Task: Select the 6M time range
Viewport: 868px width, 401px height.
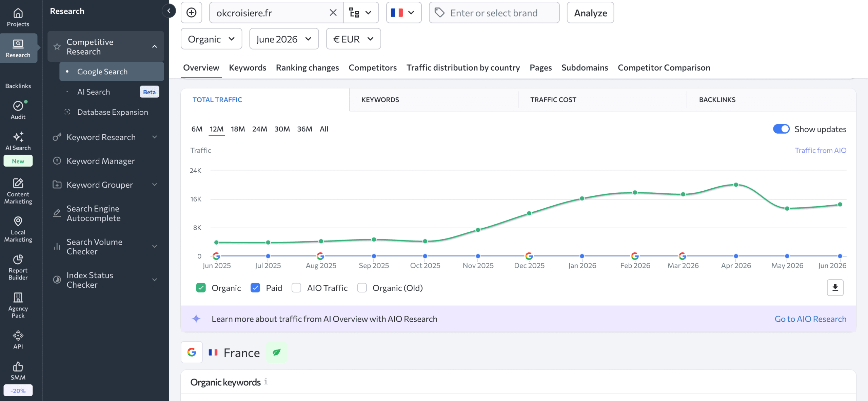Action: (197, 129)
